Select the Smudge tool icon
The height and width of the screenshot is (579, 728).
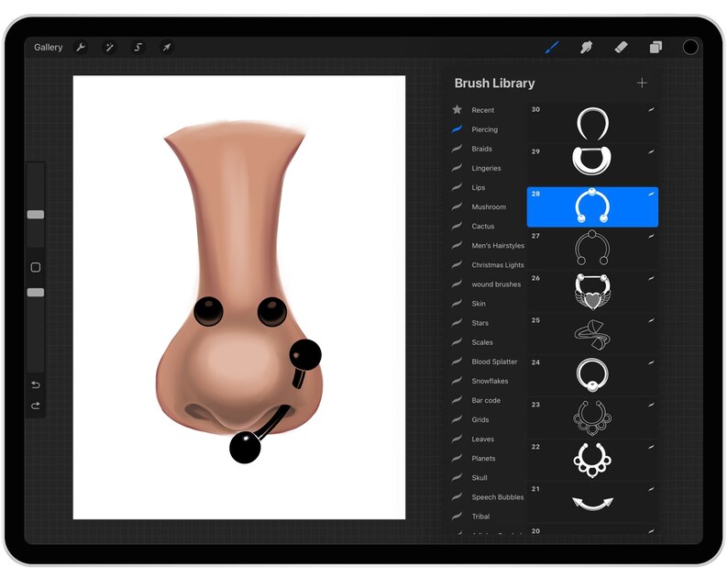[x=586, y=47]
